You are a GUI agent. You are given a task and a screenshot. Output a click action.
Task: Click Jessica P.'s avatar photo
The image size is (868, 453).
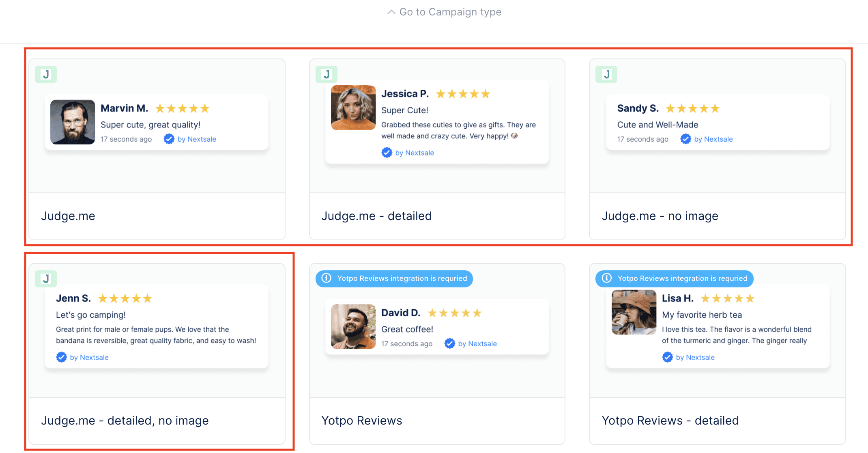[353, 108]
